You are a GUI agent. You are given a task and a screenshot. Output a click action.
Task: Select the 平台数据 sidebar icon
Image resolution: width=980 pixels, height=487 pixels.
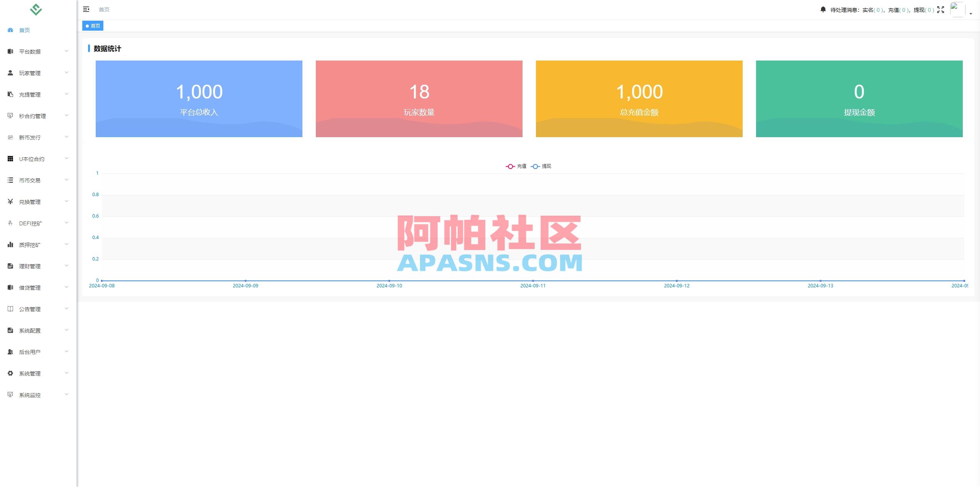(10, 51)
